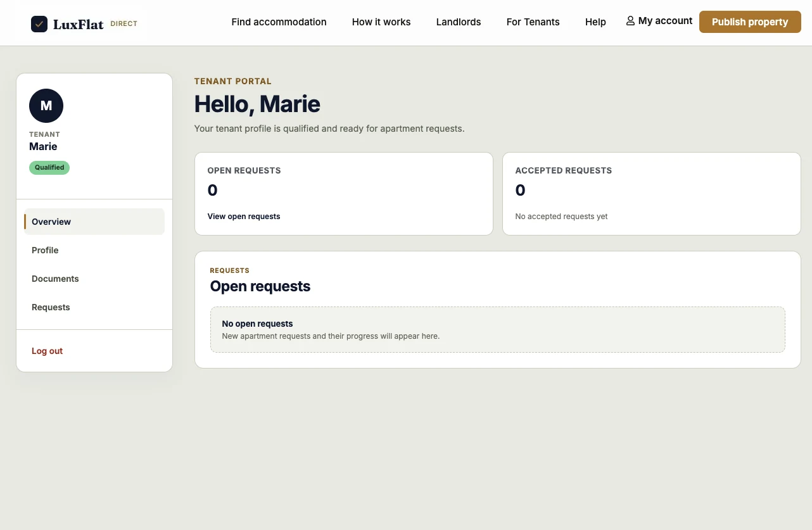
Task: Click the No open requests message
Action: click(x=257, y=324)
